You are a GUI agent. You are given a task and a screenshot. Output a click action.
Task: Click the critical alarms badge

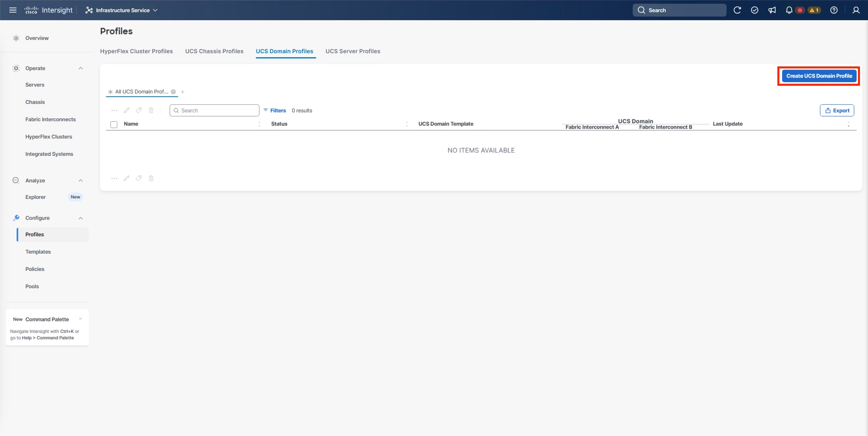click(x=800, y=10)
